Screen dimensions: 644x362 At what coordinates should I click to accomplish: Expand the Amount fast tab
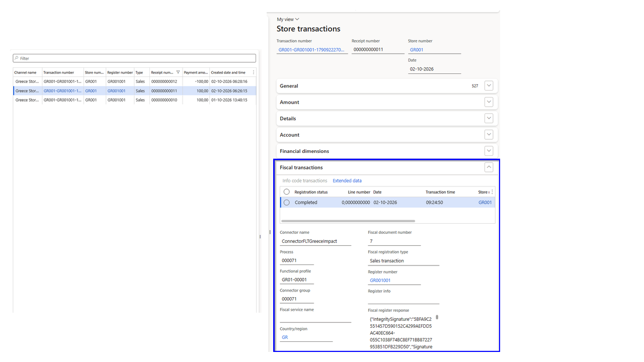click(x=489, y=102)
